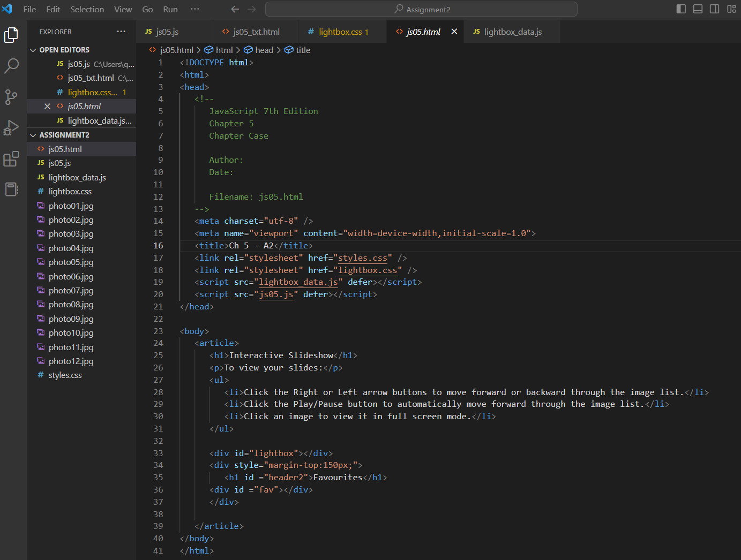This screenshot has height=560, width=741.
Task: Toggle the primary side bar layout icon
Action: pos(681,9)
